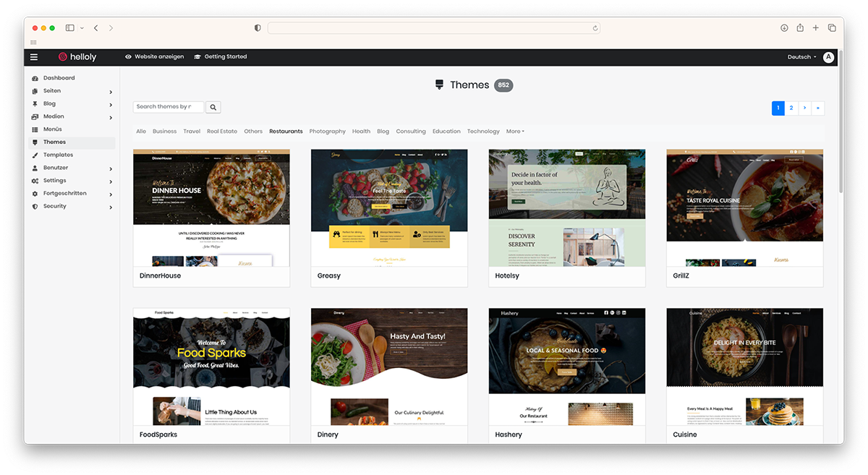Click the Search themes input field
This screenshot has height=475, width=868.
tap(169, 107)
